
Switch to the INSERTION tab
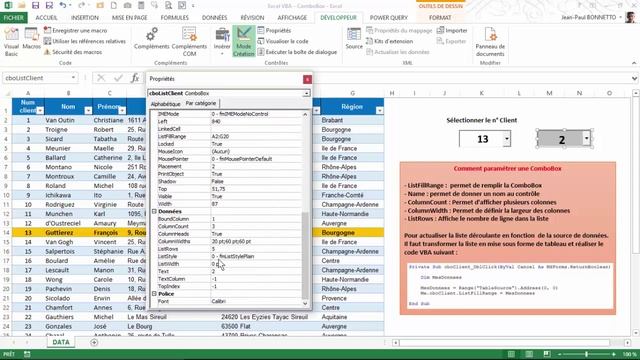click(x=84, y=18)
